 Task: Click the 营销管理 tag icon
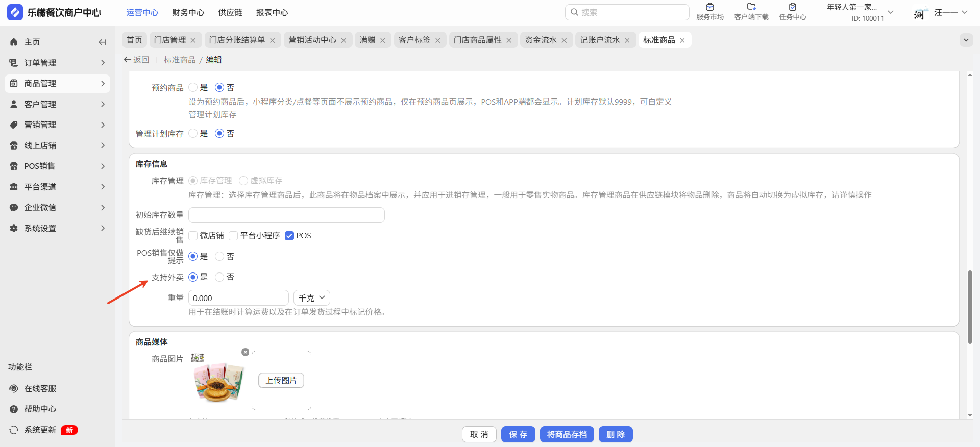[x=14, y=125]
